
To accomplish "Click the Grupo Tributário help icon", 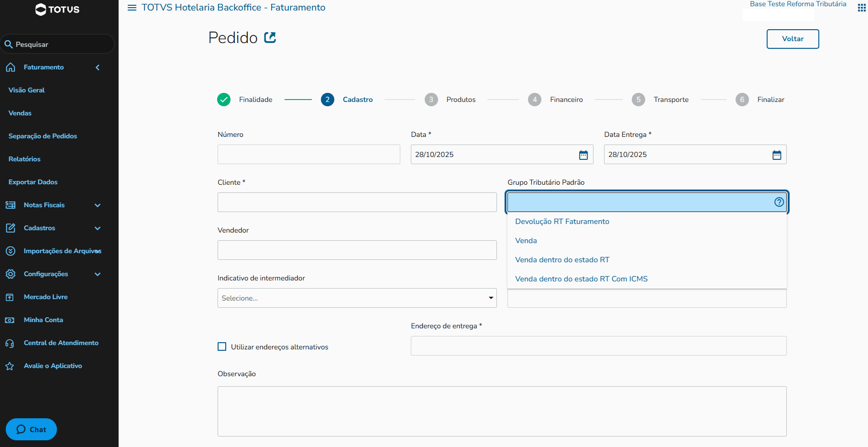I will click(x=779, y=202).
